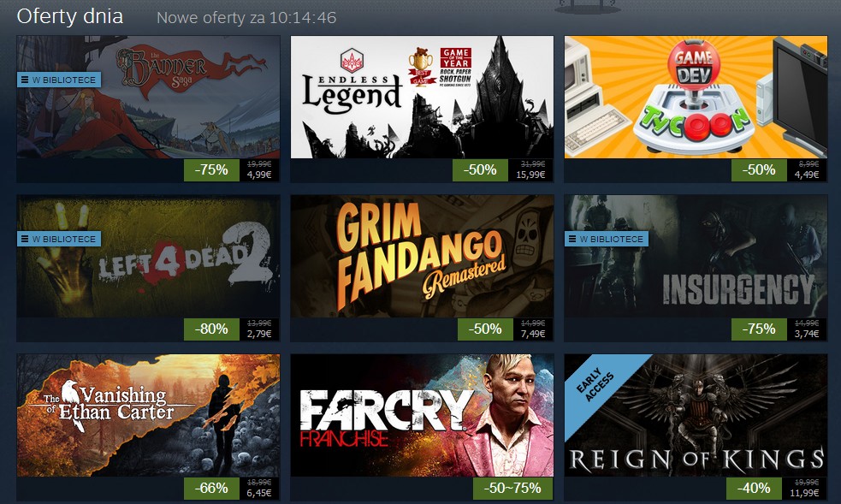Click W BIBLIOTECE badge on Left 4 Dead 2
Viewport: 841px width, 504px height.
coord(59,239)
